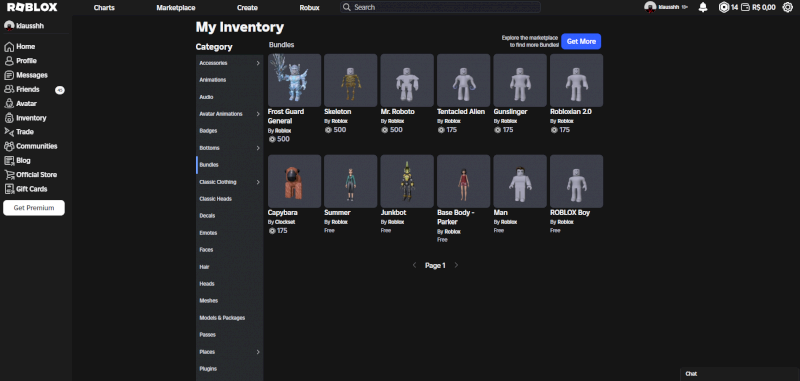The image size is (800, 381).
Task: Open the Create tab
Action: click(x=247, y=8)
